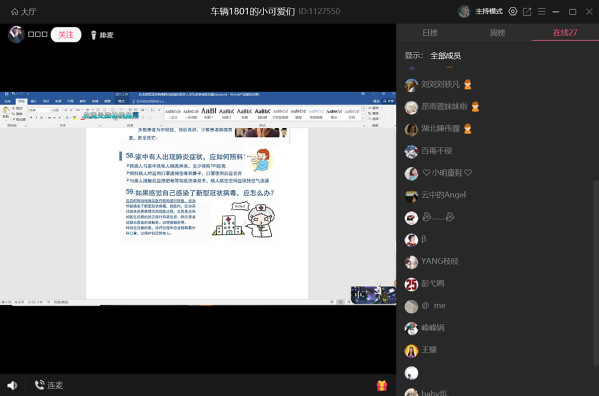Follow the host with the 关注 button
The width and height of the screenshot is (599, 396).
66,35
